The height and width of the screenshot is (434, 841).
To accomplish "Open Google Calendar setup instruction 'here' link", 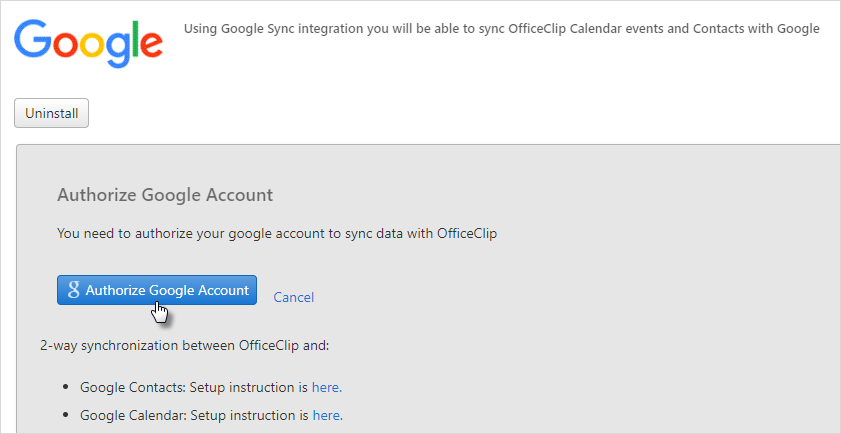I will 327,415.
